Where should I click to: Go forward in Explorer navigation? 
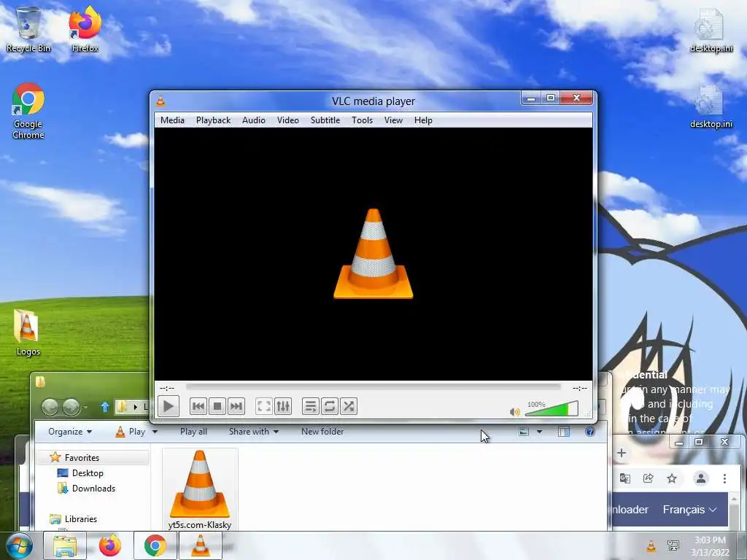[x=71, y=407]
